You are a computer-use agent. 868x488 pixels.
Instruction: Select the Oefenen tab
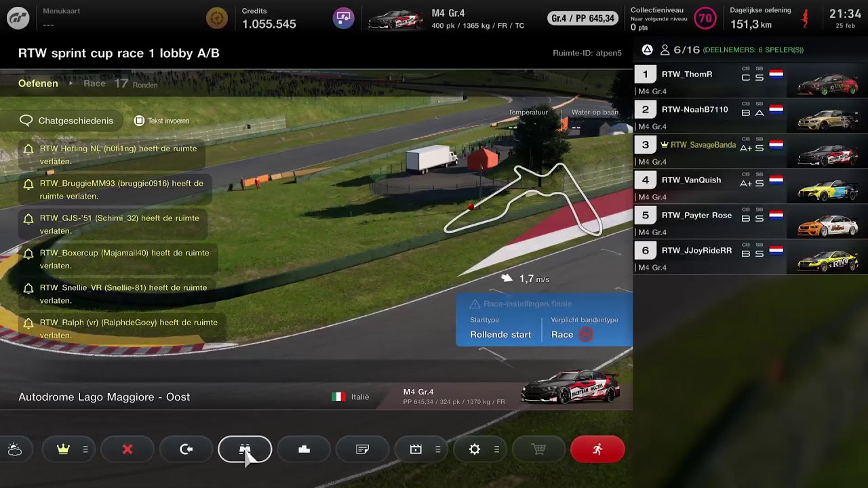tap(38, 83)
